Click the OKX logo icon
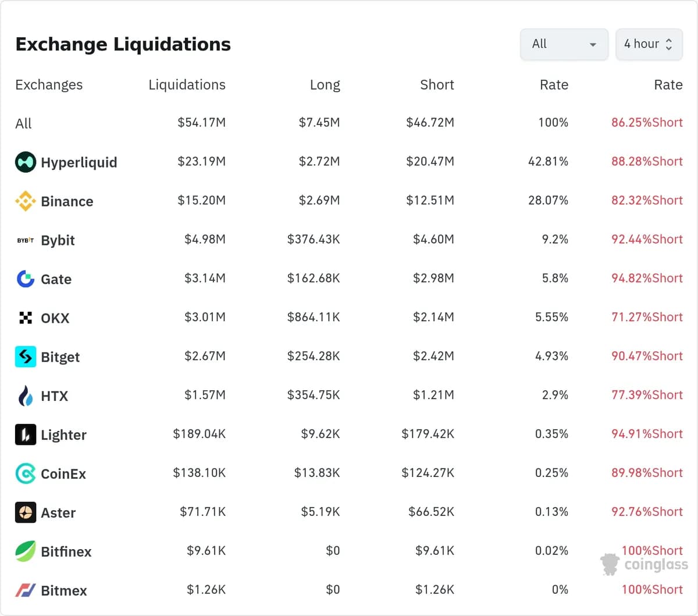 pyautogui.click(x=26, y=318)
